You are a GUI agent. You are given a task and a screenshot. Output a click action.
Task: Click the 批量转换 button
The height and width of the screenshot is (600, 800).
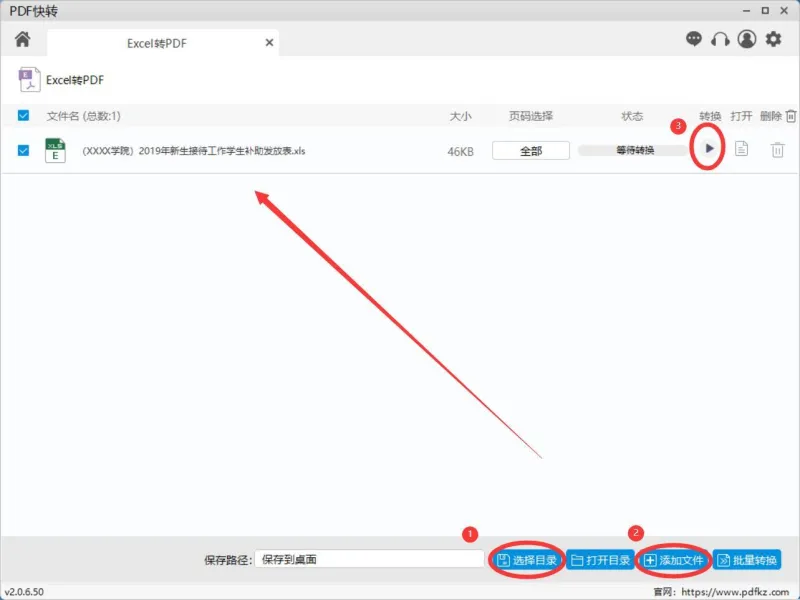tap(747, 560)
